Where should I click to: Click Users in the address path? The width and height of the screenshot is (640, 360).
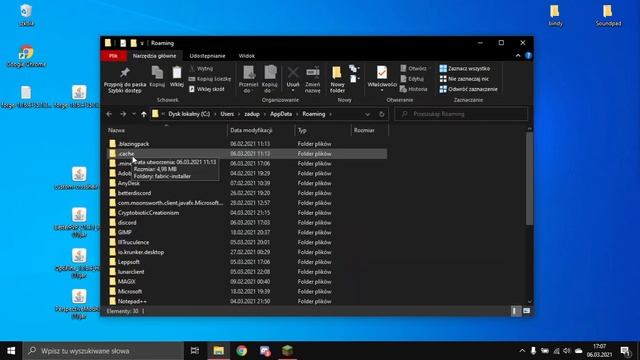227,114
